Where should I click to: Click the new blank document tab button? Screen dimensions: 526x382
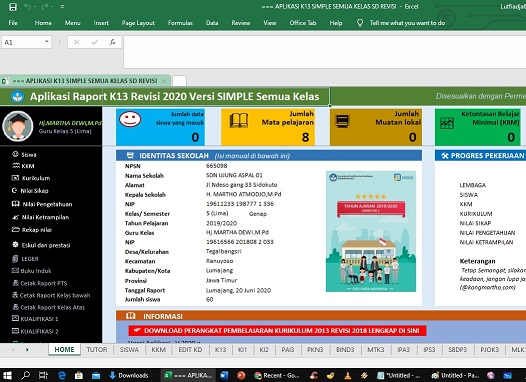(179, 81)
